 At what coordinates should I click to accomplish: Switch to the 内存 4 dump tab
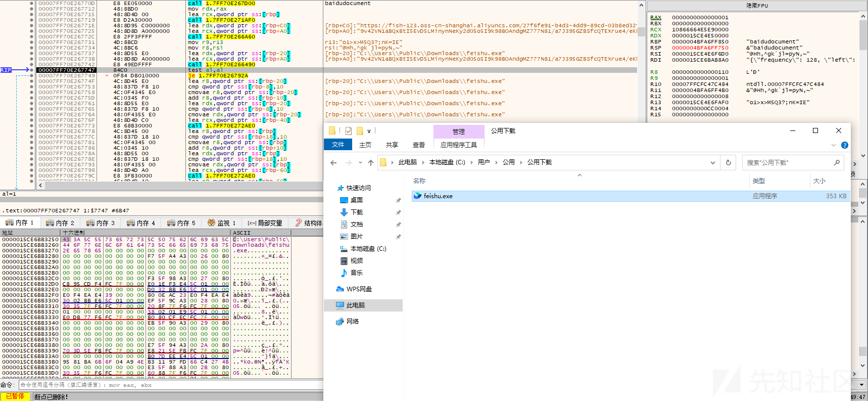[141, 222]
